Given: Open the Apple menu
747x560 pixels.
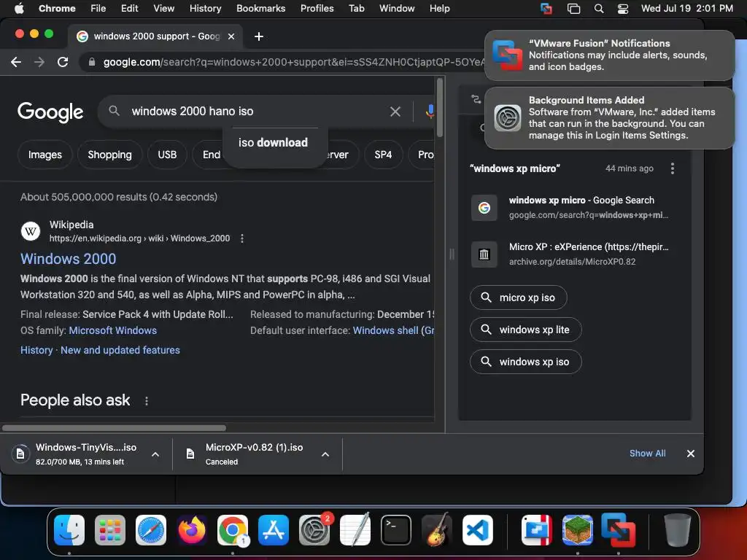Looking at the screenshot, I should click(19, 9).
